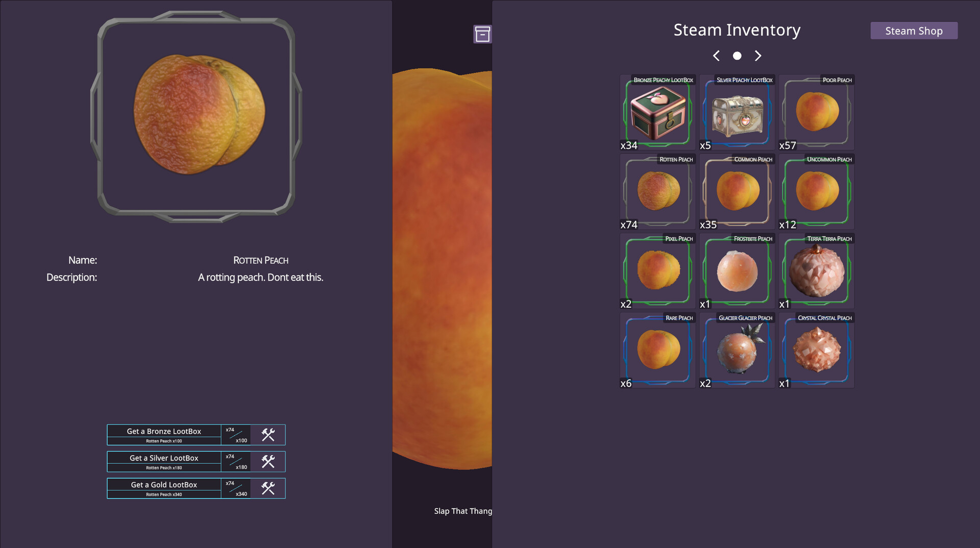Open the Steam Shop
The width and height of the screenshot is (980, 548).
[913, 31]
